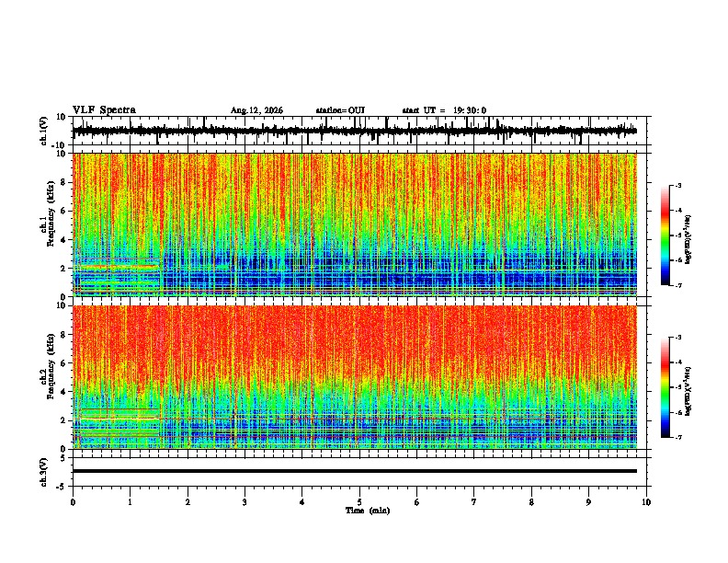Click time axis tick label '0'
Image resolution: width=728 pixels, height=563 pixels.
click(x=73, y=502)
